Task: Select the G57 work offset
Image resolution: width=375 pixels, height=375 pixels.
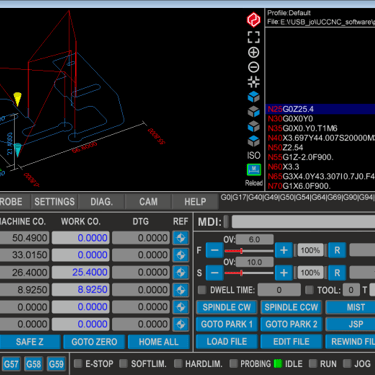Action: 11,364
